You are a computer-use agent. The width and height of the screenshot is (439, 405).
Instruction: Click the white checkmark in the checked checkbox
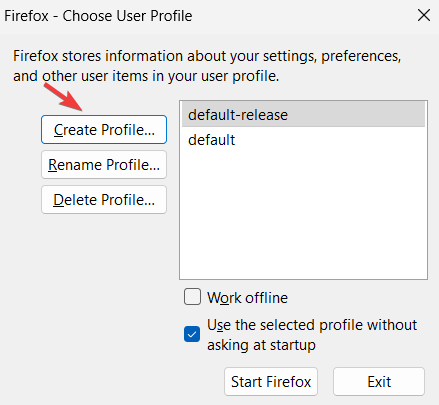(x=192, y=334)
